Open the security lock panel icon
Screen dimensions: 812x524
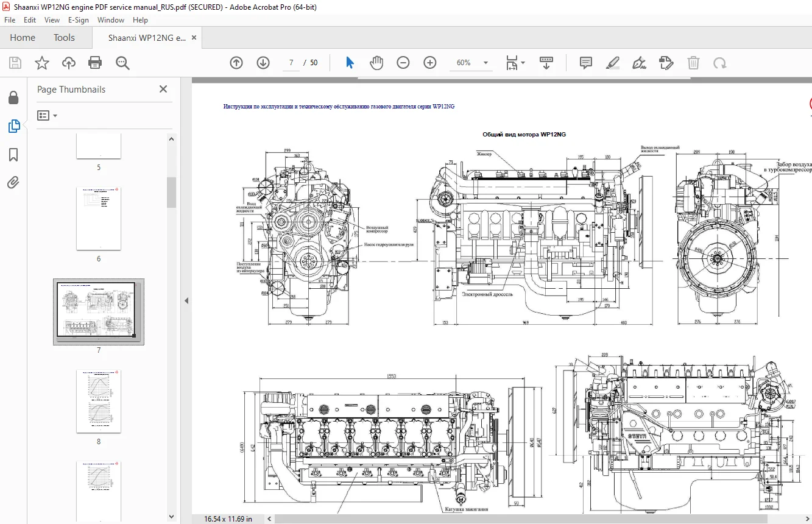click(13, 97)
